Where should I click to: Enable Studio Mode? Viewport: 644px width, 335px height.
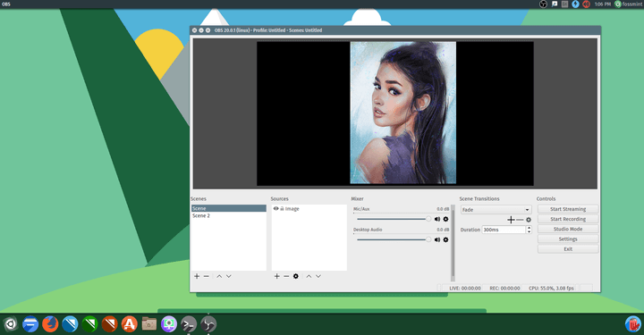(568, 230)
